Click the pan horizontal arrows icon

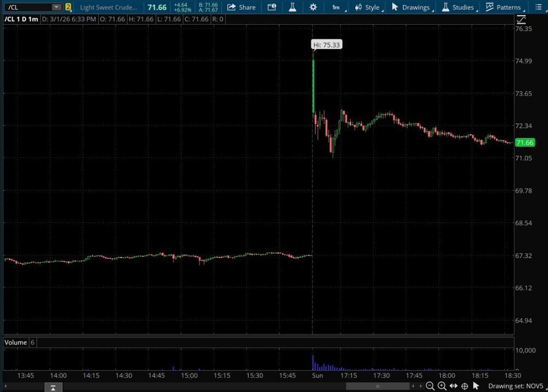(x=453, y=386)
